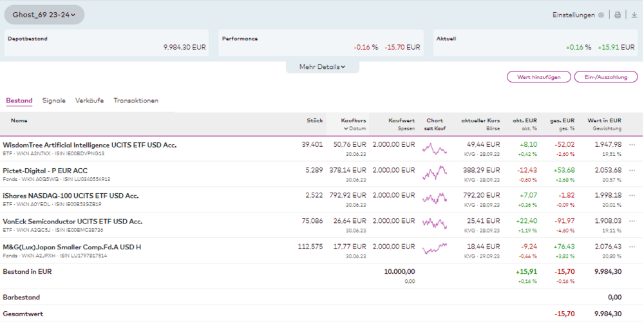The height and width of the screenshot is (324, 644).
Task: Open the Einstellungen gear icon
Action: pyautogui.click(x=601, y=15)
